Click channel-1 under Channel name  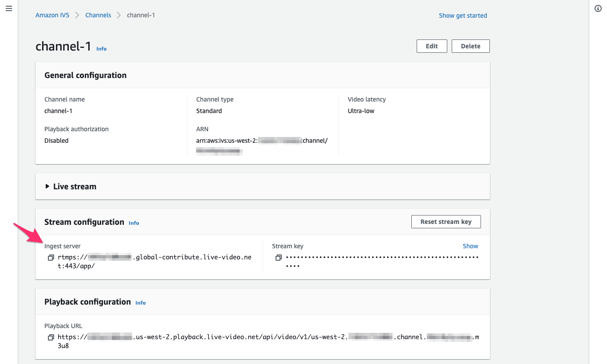pos(58,111)
